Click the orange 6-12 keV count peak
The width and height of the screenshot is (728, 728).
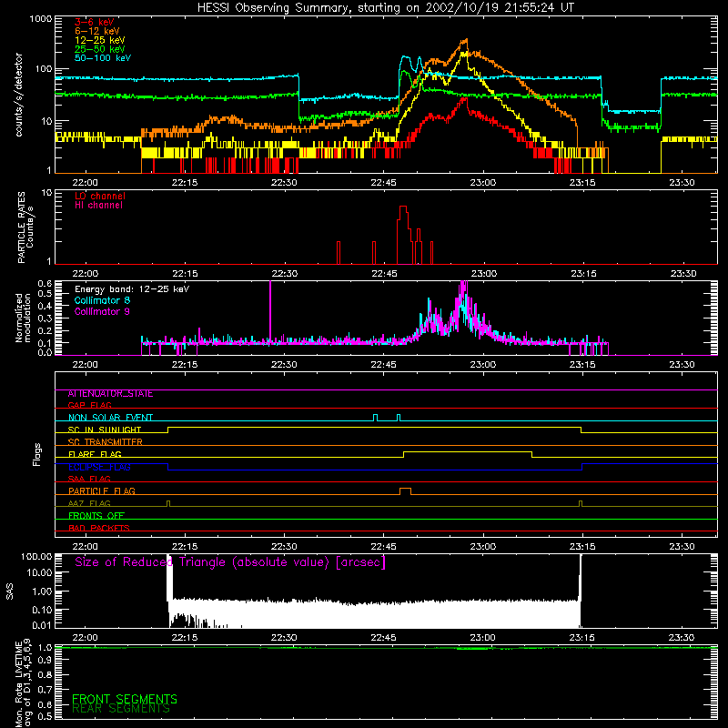465,41
